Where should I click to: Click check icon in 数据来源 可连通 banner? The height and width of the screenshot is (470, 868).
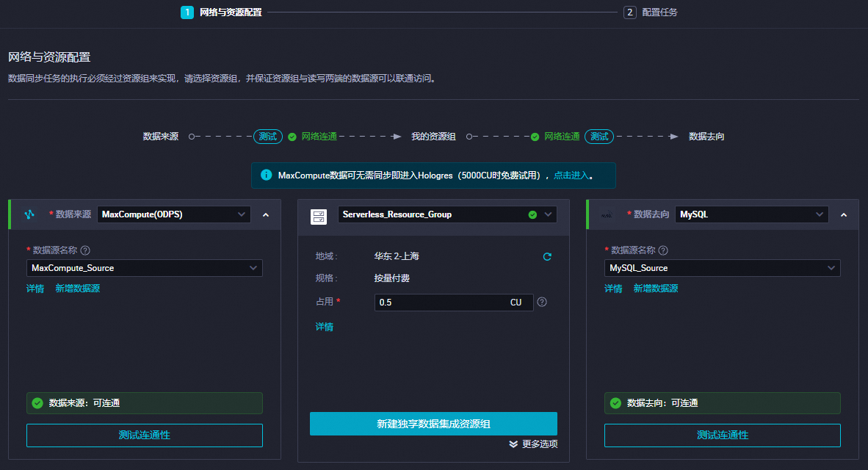(x=37, y=403)
